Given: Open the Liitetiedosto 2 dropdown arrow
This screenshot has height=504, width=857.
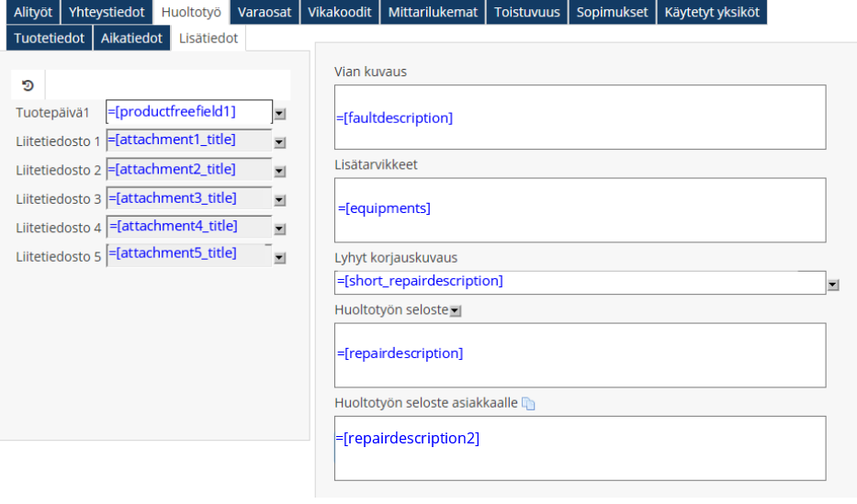Looking at the screenshot, I should 280,172.
